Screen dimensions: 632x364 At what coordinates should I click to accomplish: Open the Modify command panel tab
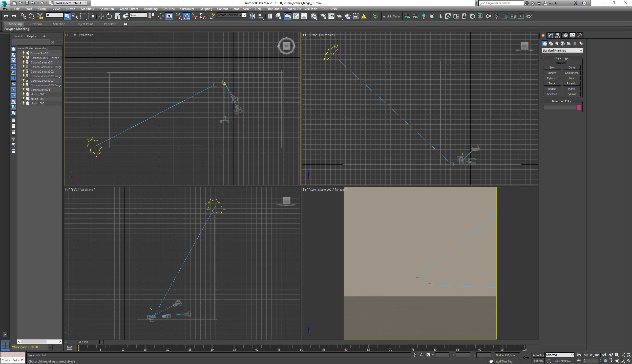pyautogui.click(x=550, y=35)
